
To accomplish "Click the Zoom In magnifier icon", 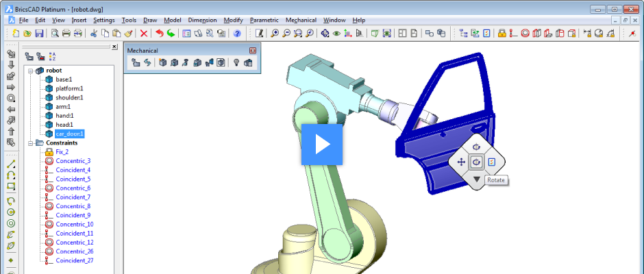I will coord(275,34).
